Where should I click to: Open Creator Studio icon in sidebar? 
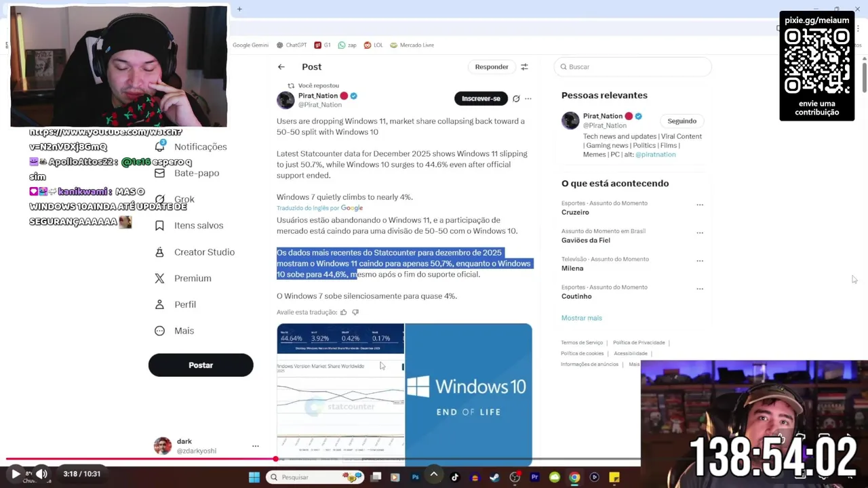tap(159, 252)
